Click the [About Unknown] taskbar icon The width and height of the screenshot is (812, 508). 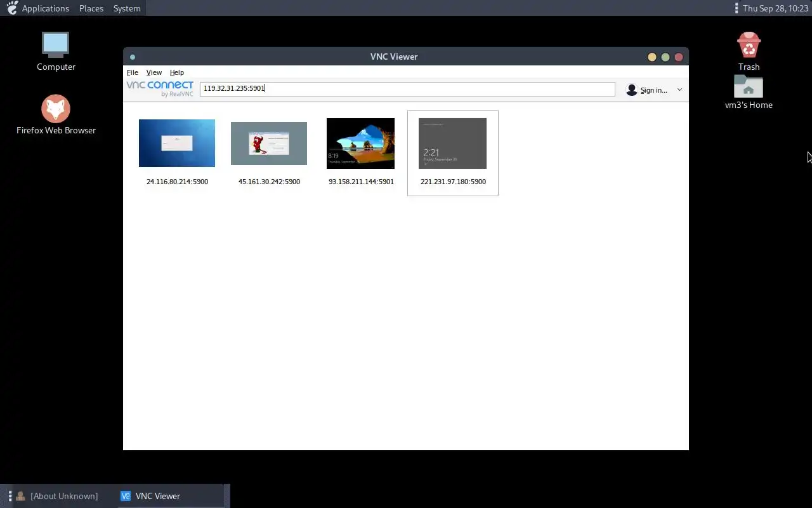20,496
